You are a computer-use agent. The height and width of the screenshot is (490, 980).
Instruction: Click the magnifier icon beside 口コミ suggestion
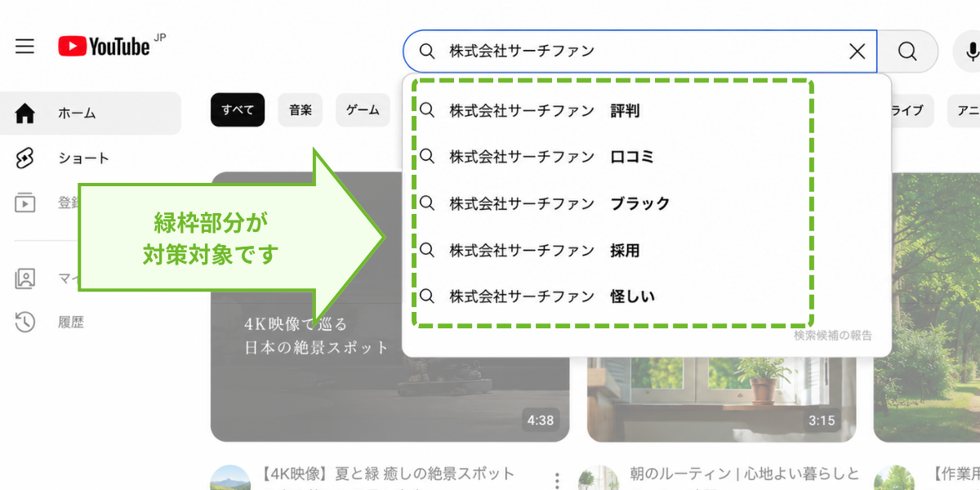[x=427, y=157]
